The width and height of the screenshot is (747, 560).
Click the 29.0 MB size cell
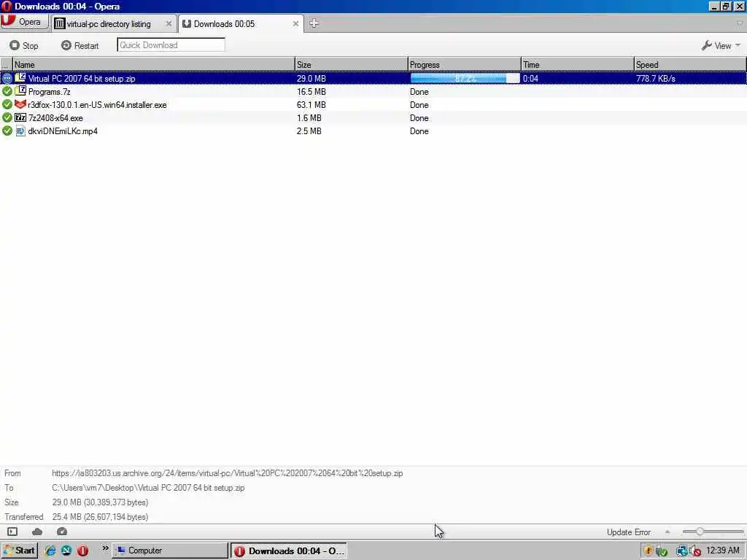[x=311, y=79]
